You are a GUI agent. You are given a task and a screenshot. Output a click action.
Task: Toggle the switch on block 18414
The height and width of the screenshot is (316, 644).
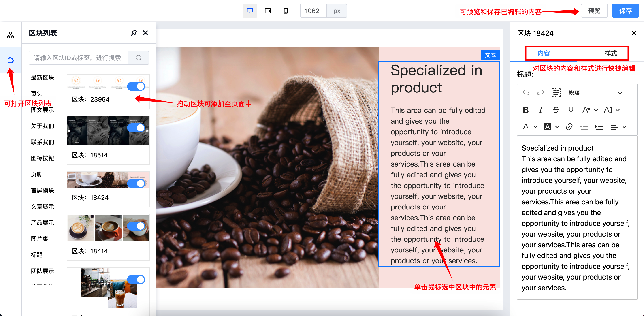[136, 226]
